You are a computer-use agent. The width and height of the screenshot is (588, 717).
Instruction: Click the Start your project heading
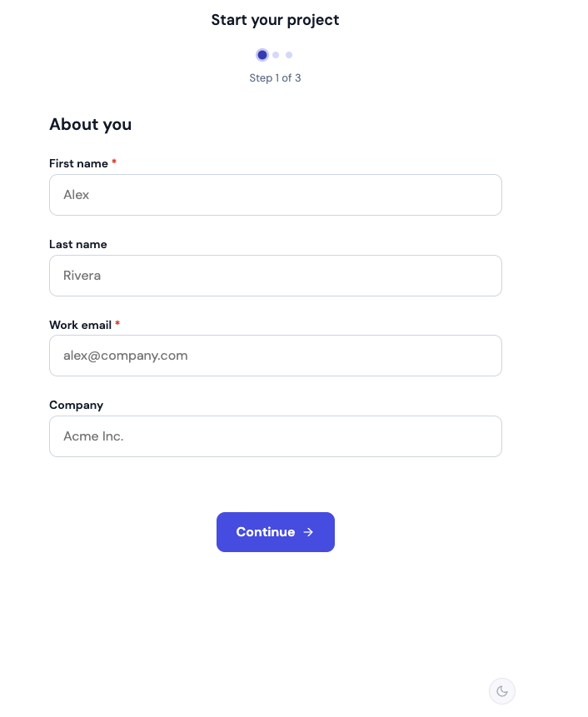pos(275,20)
